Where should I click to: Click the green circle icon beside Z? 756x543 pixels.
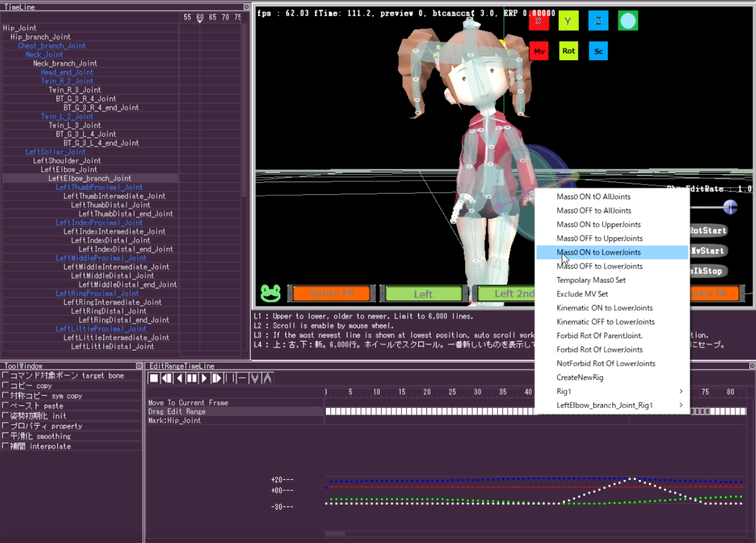[628, 21]
